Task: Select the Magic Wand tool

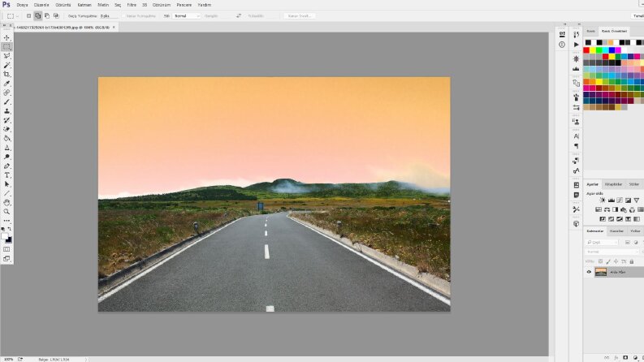Action: (6, 65)
